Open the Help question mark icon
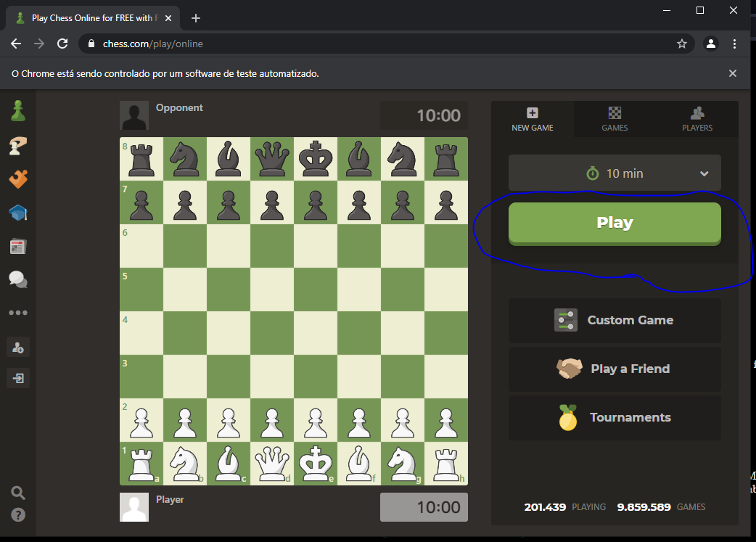Screen dimensions: 756x542 click(18, 514)
